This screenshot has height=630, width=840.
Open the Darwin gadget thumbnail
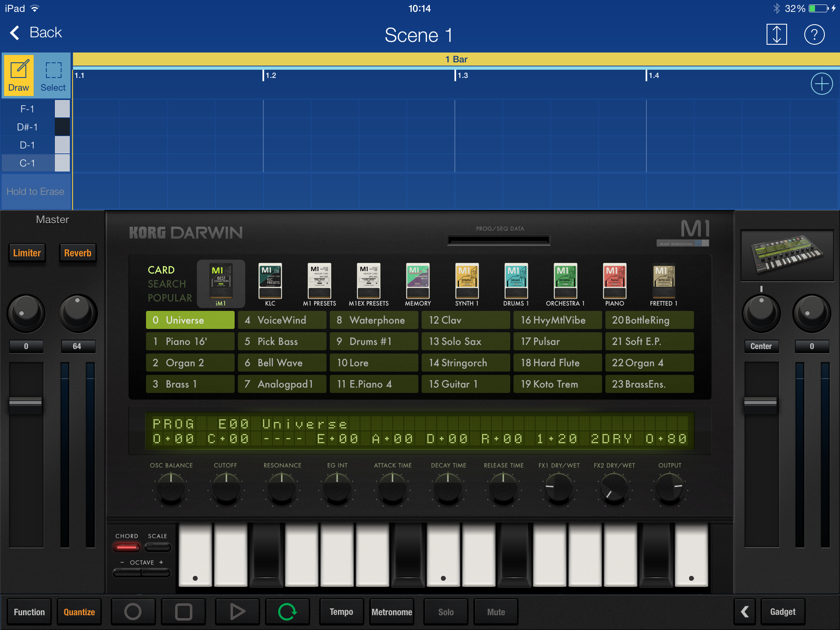pyautogui.click(x=787, y=255)
